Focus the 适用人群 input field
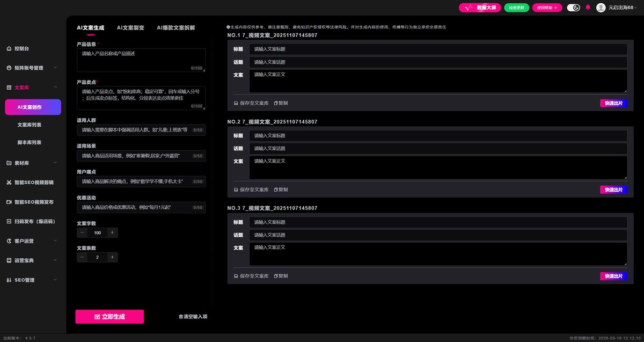 141,130
